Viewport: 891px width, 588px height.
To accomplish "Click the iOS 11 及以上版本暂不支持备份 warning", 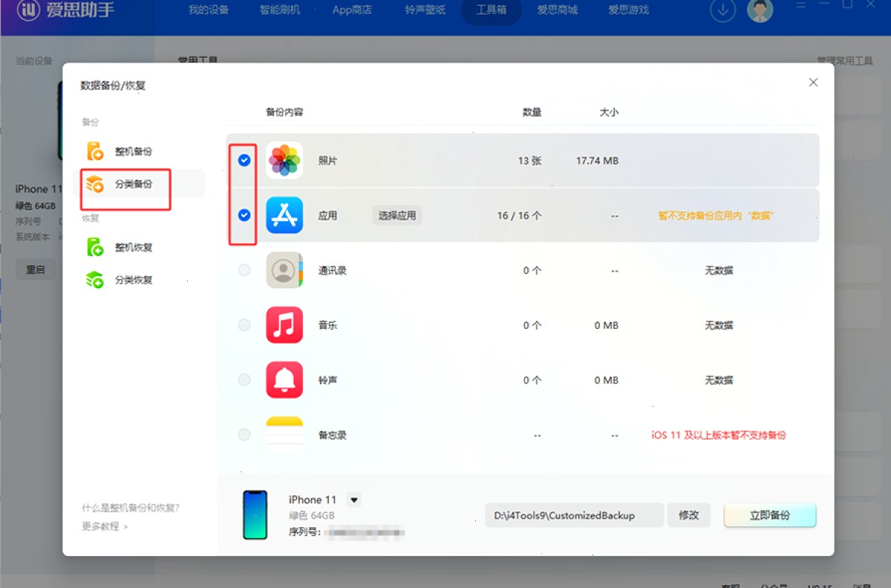I will coord(719,435).
